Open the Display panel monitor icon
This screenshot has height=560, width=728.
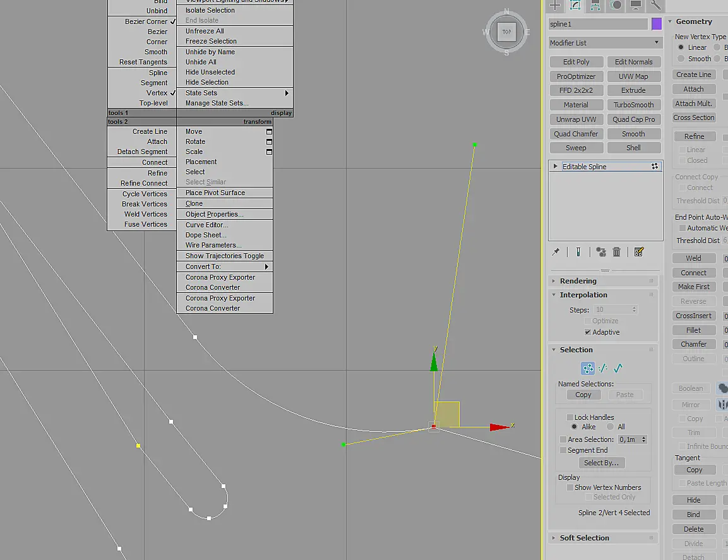pos(636,5)
